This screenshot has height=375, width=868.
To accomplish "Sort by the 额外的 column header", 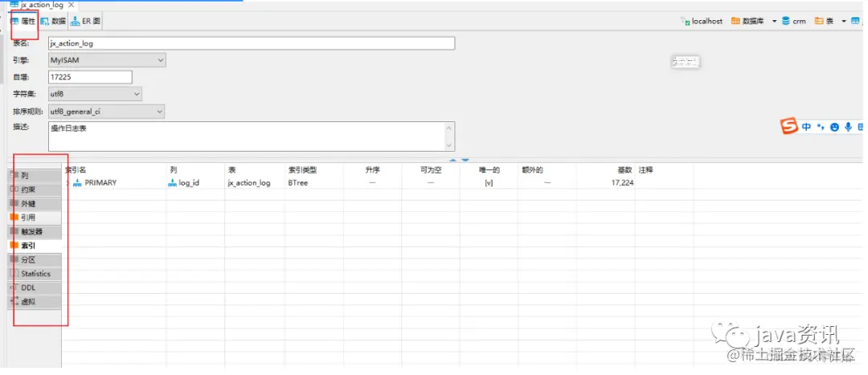I will coord(532,169).
